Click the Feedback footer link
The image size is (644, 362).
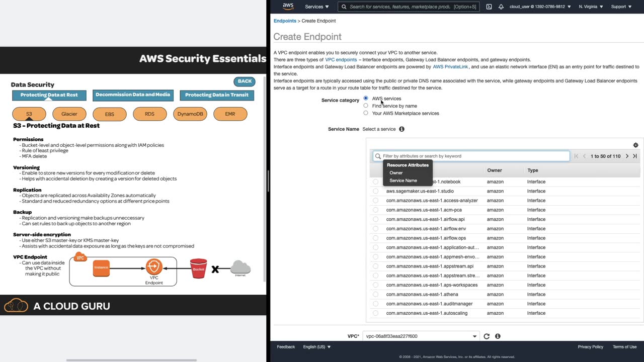tap(286, 347)
